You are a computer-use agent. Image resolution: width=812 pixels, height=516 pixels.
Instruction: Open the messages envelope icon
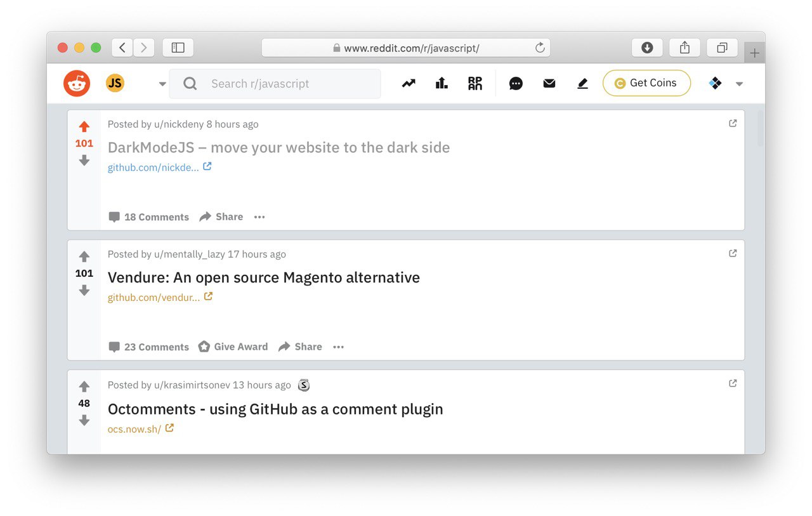pos(549,83)
